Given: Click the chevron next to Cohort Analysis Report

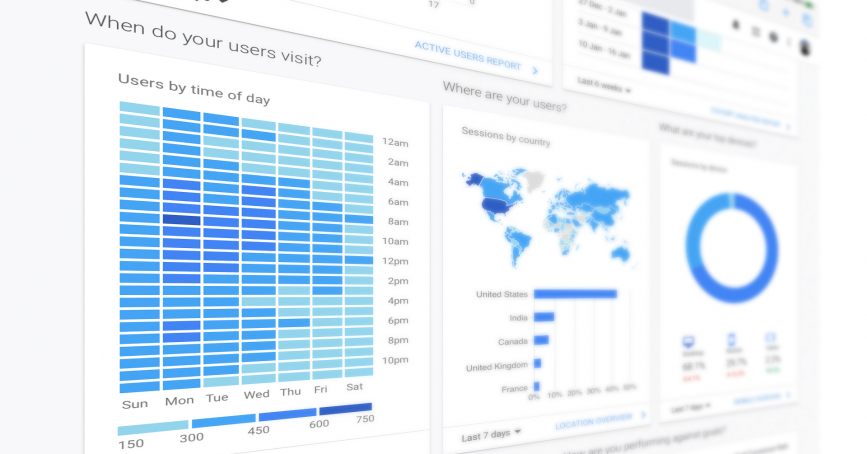Looking at the screenshot, I should 788,127.
